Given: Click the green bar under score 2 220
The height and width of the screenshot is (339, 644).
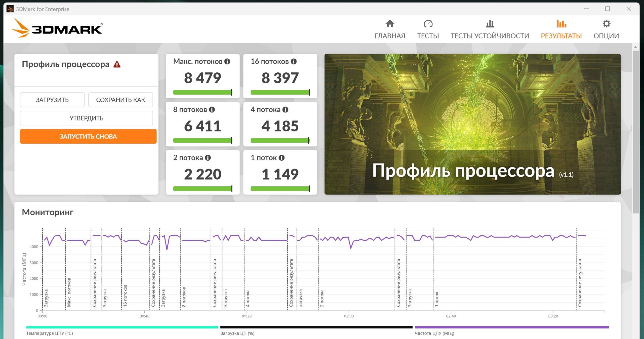Looking at the screenshot, I should click(203, 189).
